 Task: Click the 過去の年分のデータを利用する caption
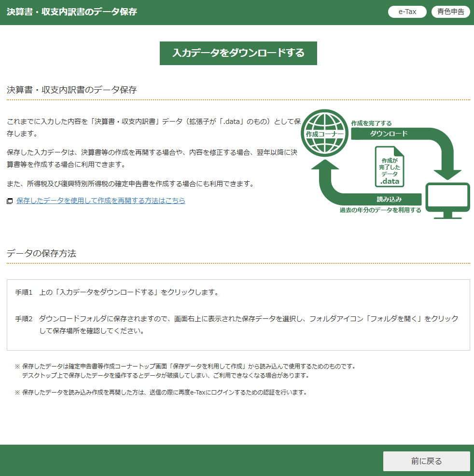pyautogui.click(x=380, y=210)
